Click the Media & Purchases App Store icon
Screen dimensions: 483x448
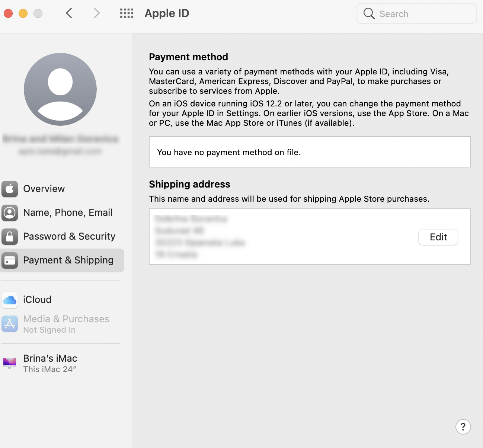click(10, 324)
